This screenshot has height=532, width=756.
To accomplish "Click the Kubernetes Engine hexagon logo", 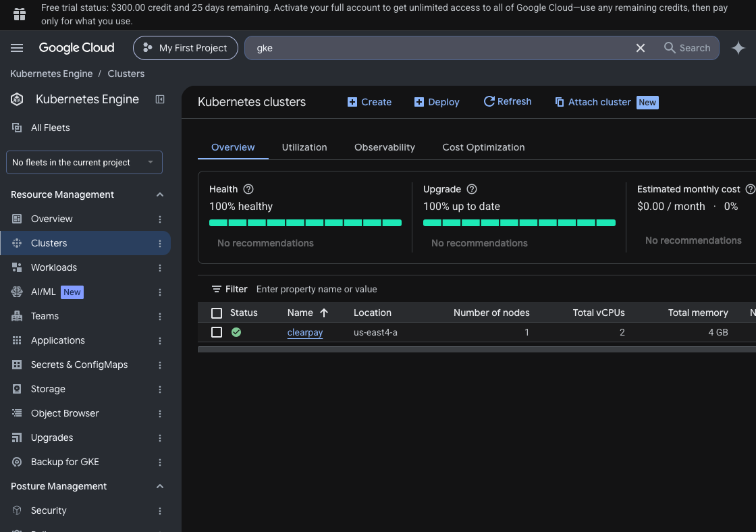I will (x=17, y=99).
